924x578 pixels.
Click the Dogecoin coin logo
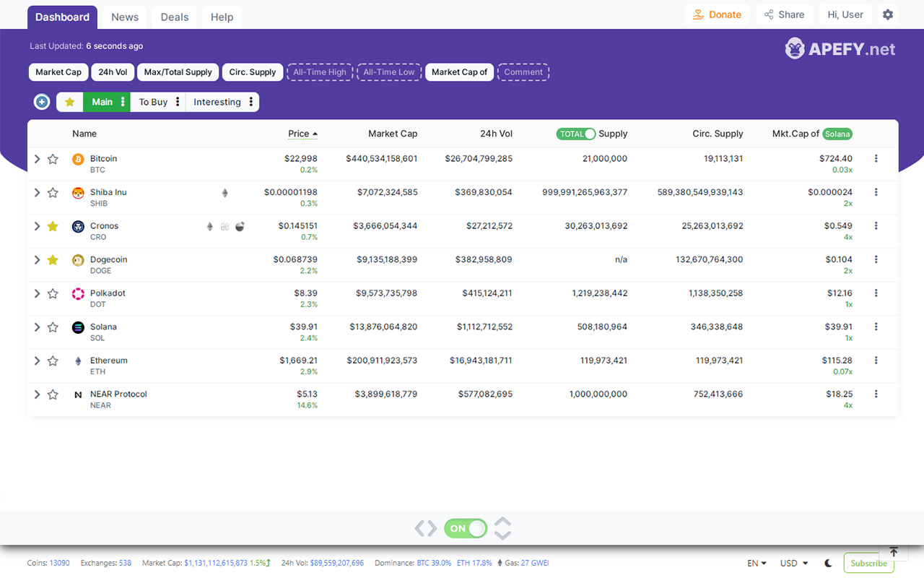tap(78, 260)
